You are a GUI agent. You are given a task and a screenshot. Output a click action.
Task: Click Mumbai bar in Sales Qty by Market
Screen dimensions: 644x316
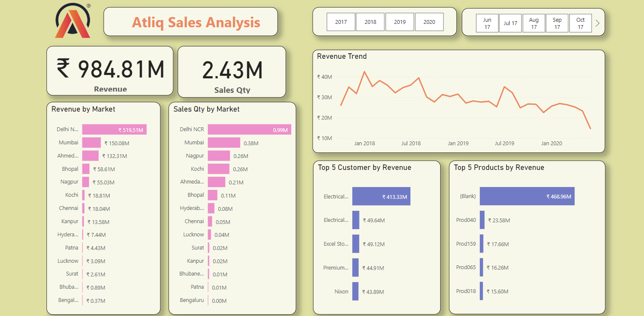(x=224, y=143)
